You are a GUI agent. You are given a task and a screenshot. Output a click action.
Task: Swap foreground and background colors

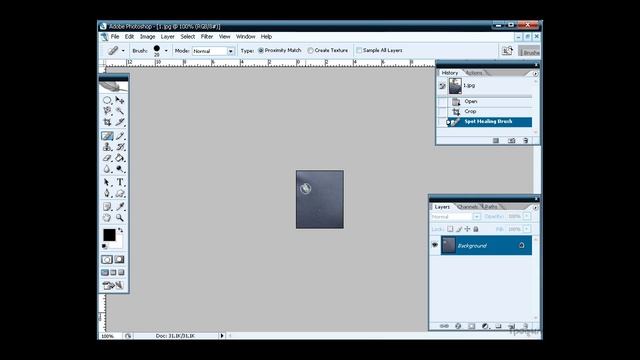coord(120,230)
